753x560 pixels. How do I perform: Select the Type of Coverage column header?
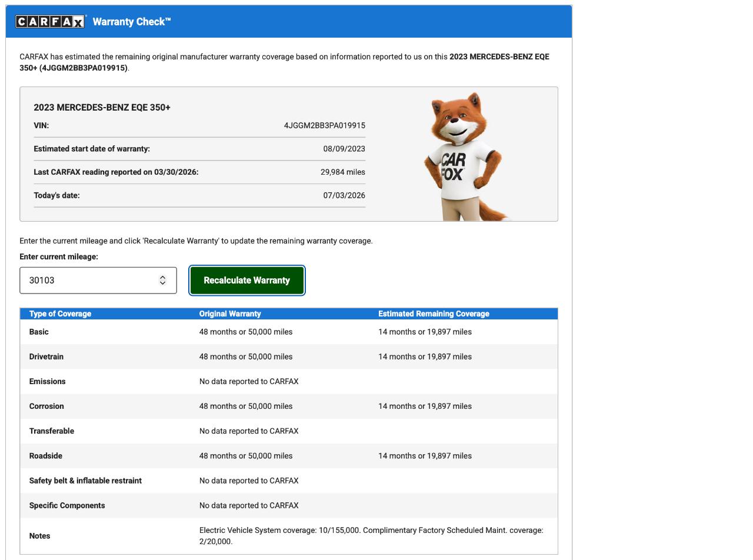(60, 314)
